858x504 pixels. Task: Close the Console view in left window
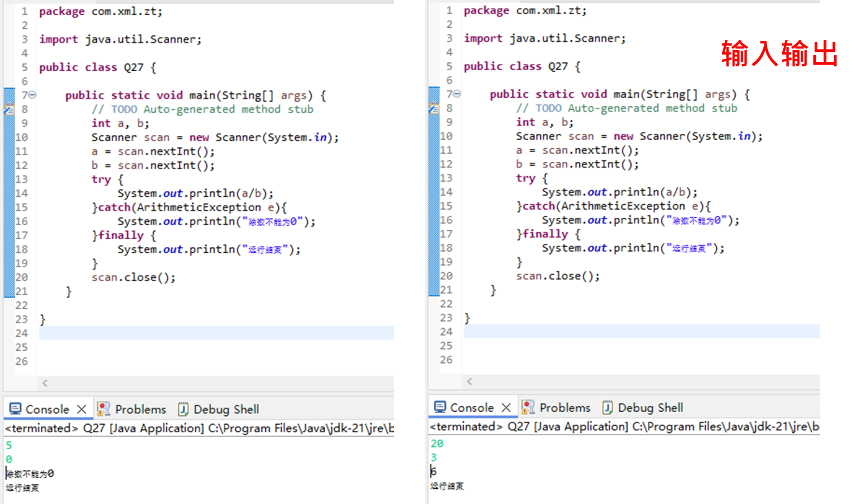[82, 409]
